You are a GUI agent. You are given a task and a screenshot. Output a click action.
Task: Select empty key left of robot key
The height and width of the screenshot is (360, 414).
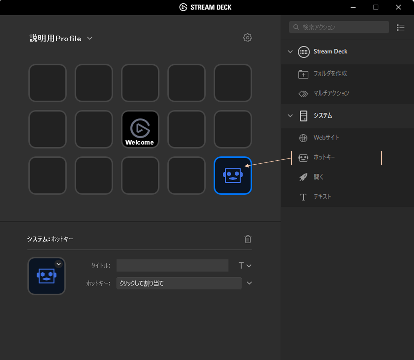pos(186,175)
